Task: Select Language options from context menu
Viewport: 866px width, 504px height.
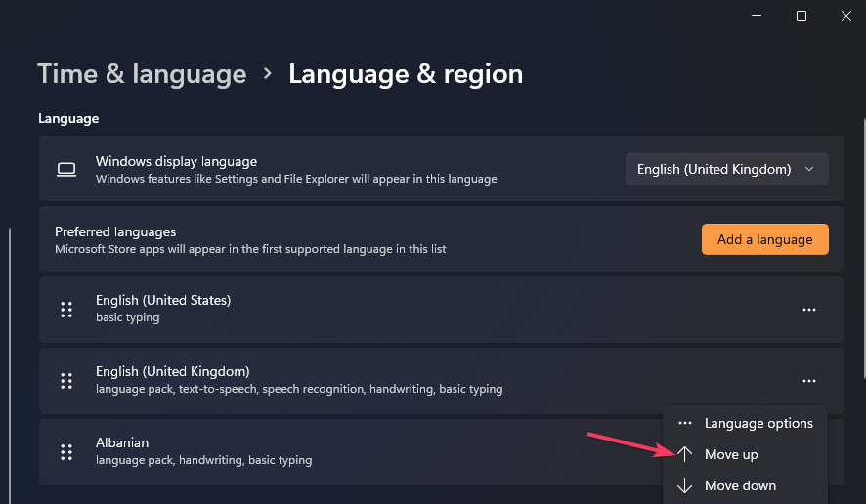Action: click(745, 423)
